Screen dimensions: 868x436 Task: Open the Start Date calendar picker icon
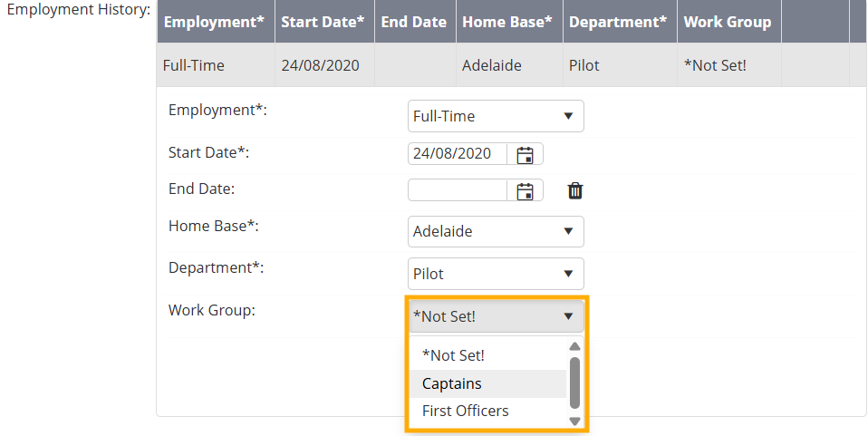coord(525,154)
